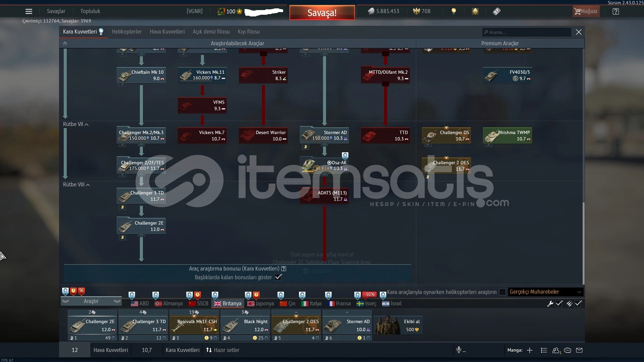Switch to the Helikopterler tab

tap(127, 32)
